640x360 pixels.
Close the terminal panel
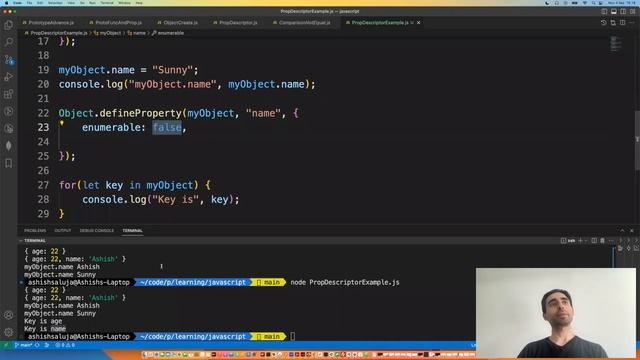pos(632,231)
